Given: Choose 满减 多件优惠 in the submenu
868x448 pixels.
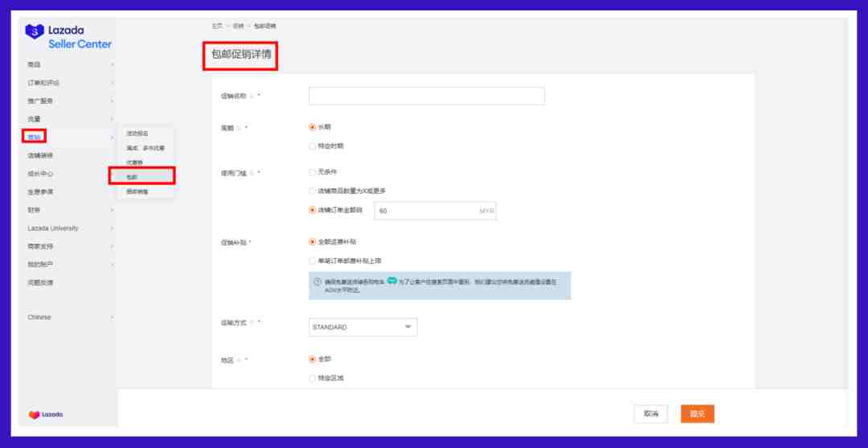Looking at the screenshot, I should (145, 148).
